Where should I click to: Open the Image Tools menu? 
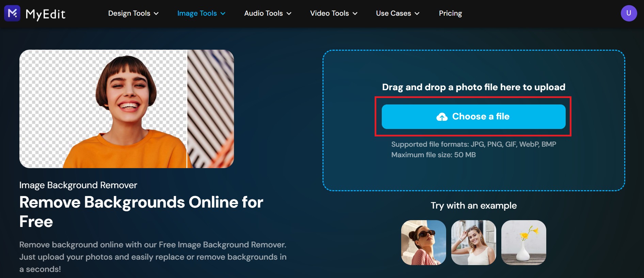(x=201, y=13)
